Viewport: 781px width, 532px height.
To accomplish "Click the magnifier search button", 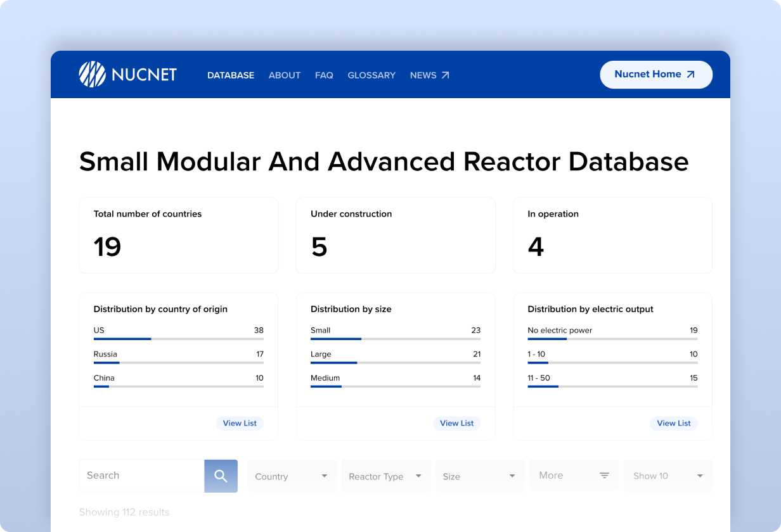I will tap(221, 476).
